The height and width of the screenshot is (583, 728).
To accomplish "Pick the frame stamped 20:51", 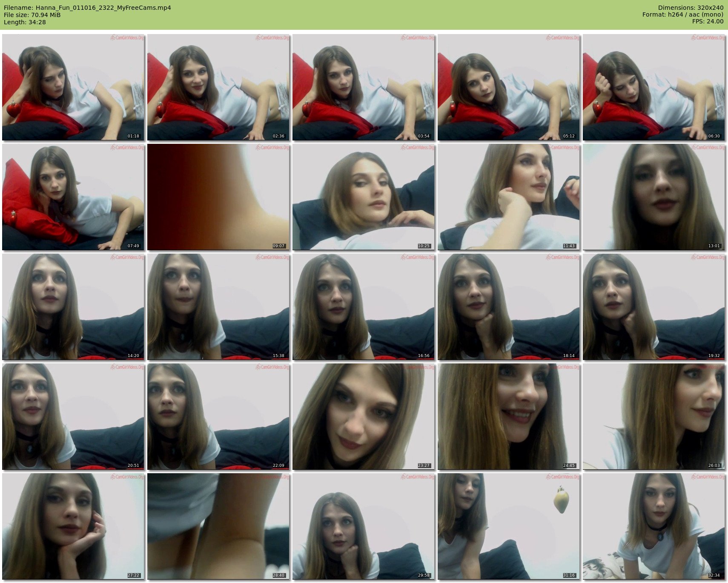I will [x=73, y=417].
